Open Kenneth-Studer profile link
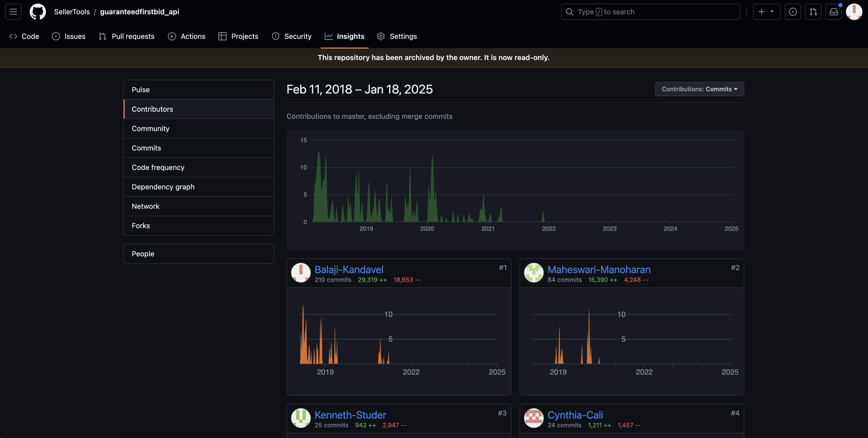This screenshot has height=438, width=868. point(350,415)
